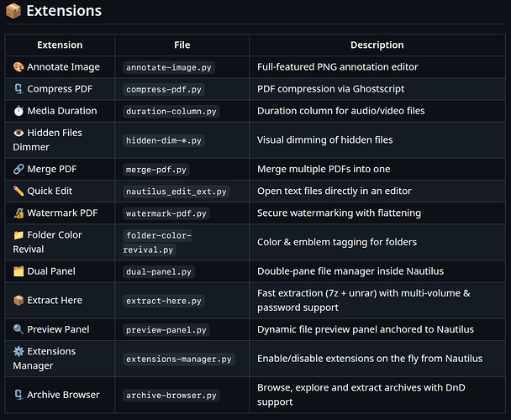
Task: Click the stopwatch icon next to Media Duration
Action: tap(18, 111)
